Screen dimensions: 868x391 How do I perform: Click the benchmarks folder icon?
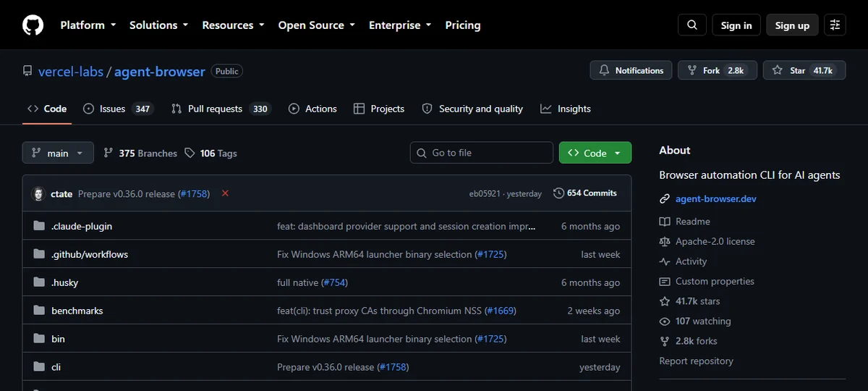coord(39,311)
